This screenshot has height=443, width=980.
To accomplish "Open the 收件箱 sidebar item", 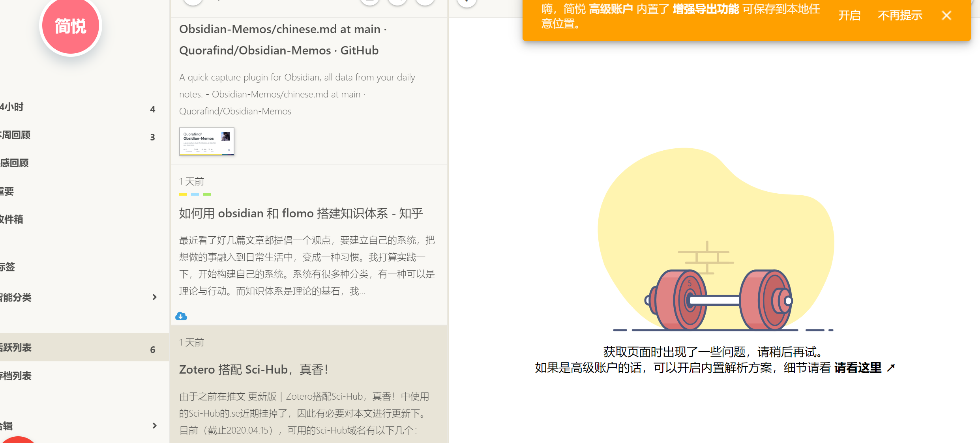I will 84,219.
